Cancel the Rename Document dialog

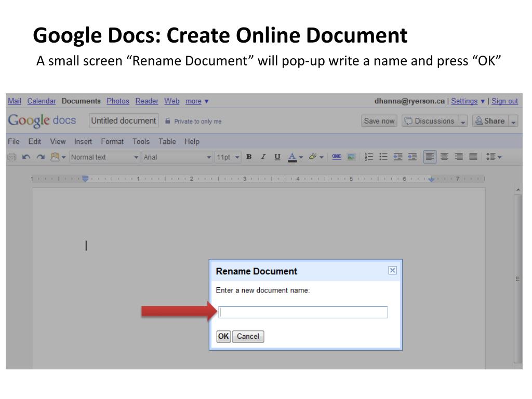248,337
